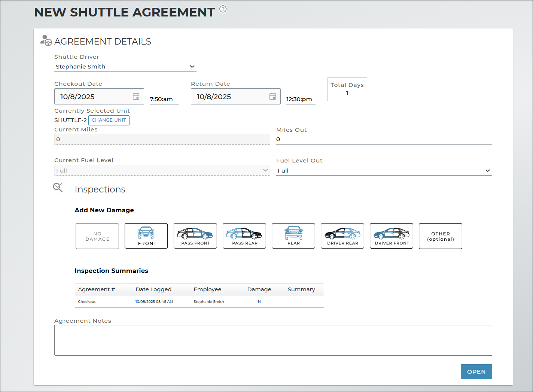Select the Pass Front damage view
Viewport: 533px width, 392px height.
(195, 236)
